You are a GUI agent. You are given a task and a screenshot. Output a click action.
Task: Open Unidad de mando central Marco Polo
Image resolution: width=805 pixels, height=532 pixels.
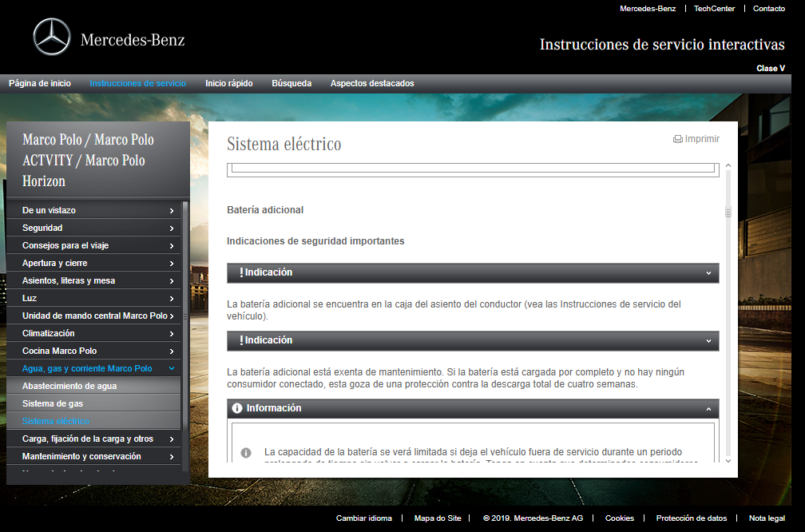93,316
